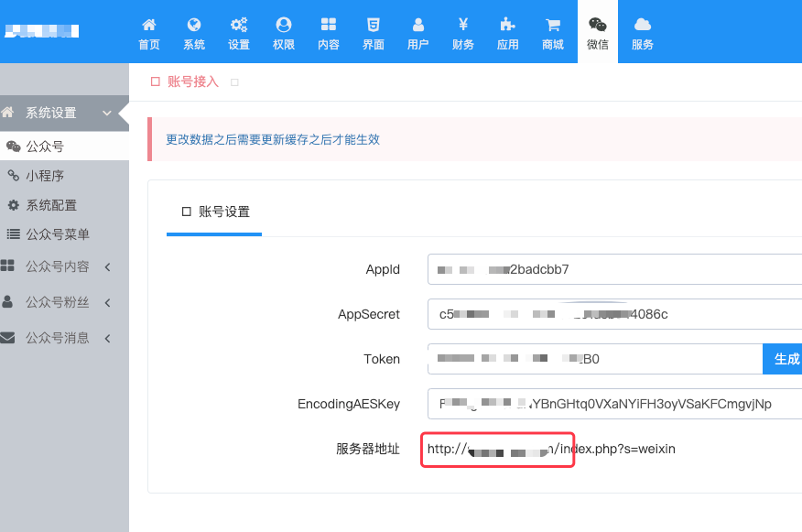802x532 pixels.
Task: Click the gear icon beside 系统配置
Action: coord(14,205)
